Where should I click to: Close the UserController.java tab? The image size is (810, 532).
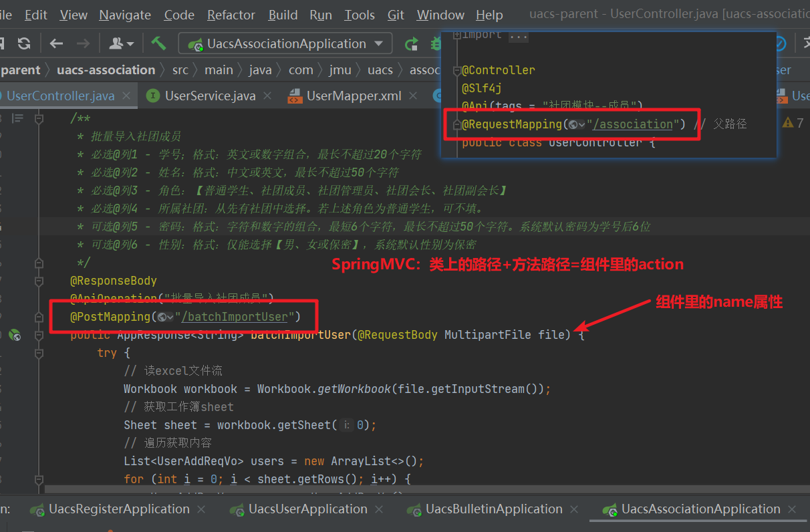click(x=126, y=96)
